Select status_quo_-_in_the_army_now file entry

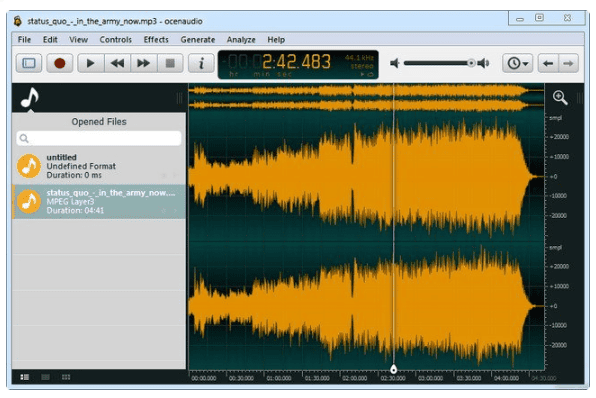tap(99, 201)
